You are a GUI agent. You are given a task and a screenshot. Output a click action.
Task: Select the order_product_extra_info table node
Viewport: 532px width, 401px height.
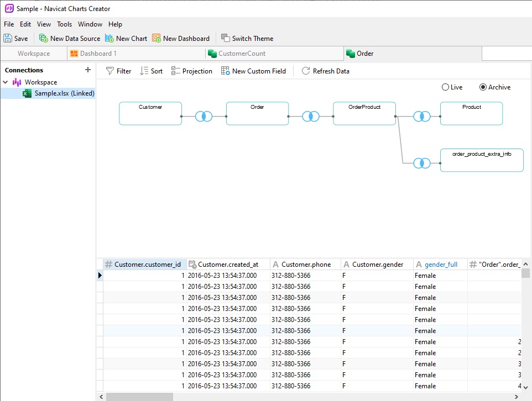(x=482, y=160)
